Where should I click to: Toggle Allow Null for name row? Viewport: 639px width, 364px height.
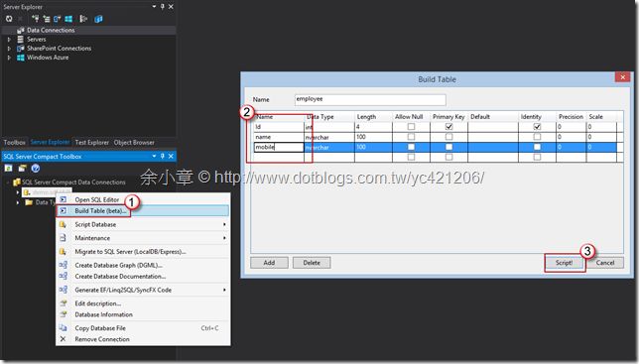coord(411,137)
